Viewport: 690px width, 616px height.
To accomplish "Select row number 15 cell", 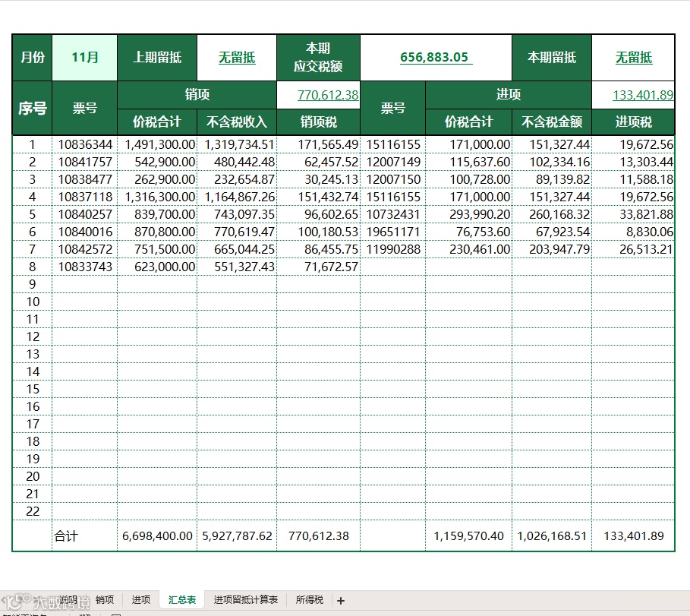I will point(33,389).
